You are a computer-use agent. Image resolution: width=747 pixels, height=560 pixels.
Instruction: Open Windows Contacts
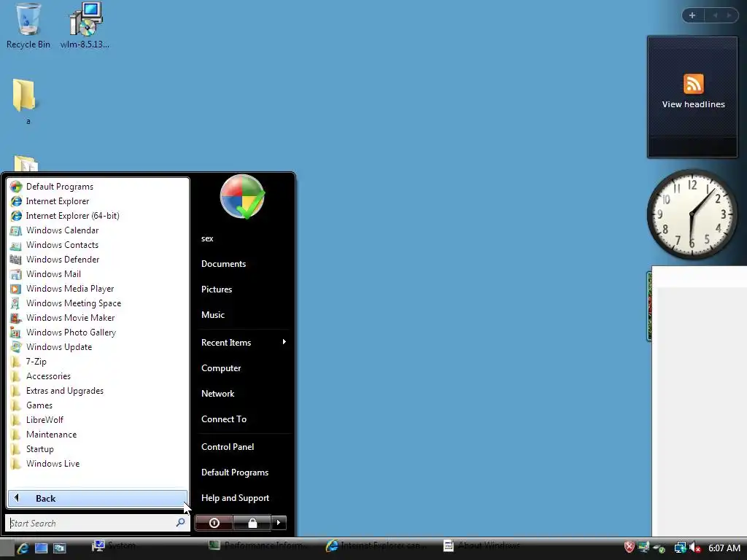(98, 245)
